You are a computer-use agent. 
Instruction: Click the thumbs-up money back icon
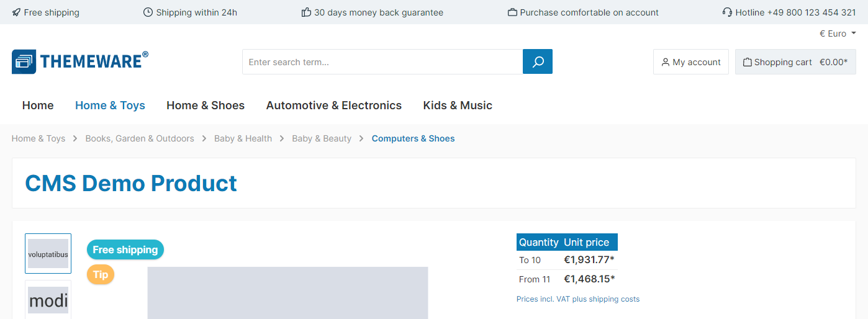pyautogui.click(x=306, y=12)
